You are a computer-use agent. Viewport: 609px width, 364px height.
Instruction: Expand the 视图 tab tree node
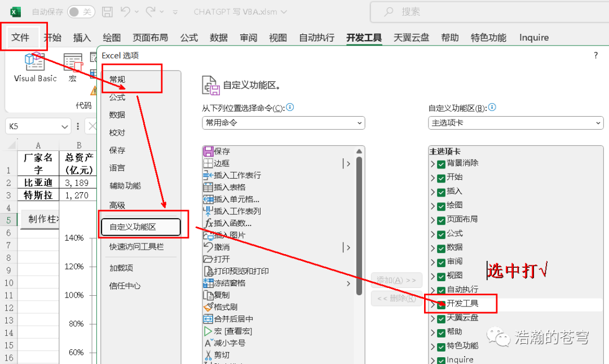[x=433, y=277]
